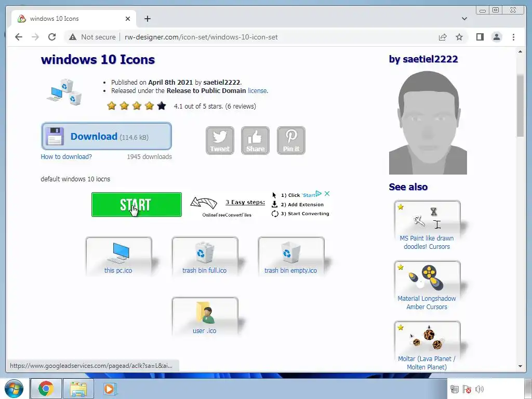Image resolution: width=532 pixels, height=399 pixels.
Task: Click the Pin it button
Action: [291, 140]
